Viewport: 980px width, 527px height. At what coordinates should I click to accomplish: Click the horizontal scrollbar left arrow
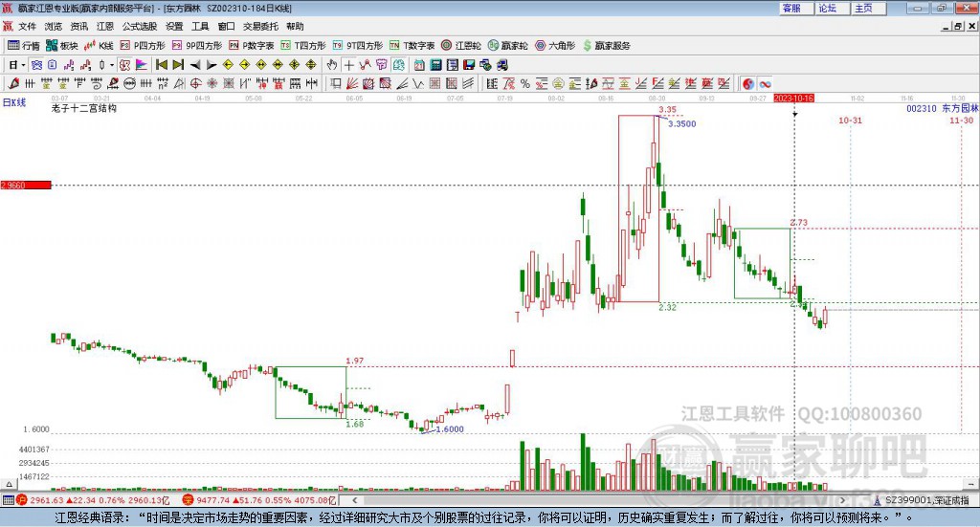click(355, 500)
